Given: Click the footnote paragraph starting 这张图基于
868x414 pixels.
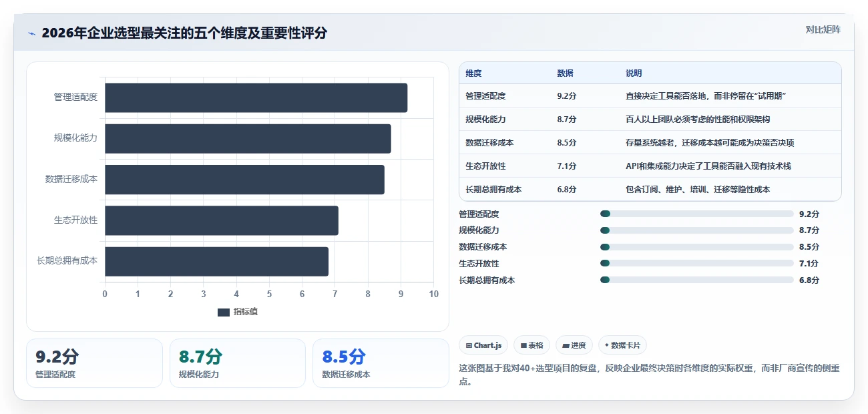Looking at the screenshot, I should (x=649, y=375).
